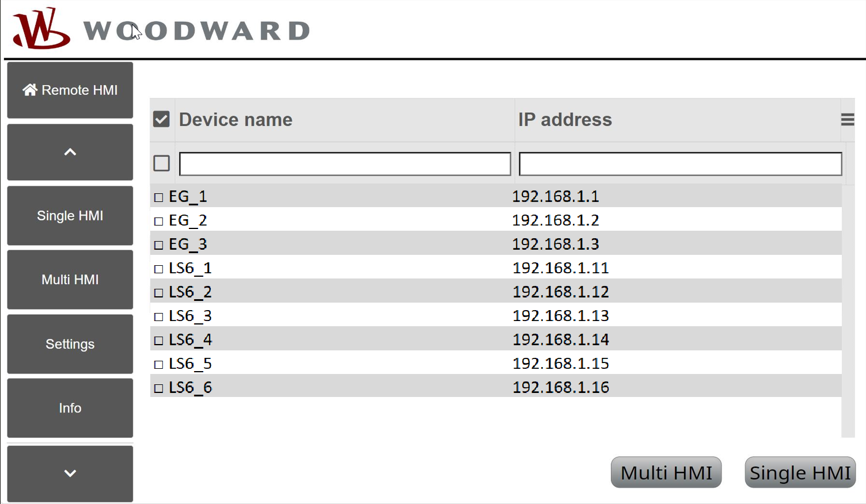Viewport: 866px width, 504px height.
Task: Check the LS6_3 device checkbox
Action: point(159,316)
